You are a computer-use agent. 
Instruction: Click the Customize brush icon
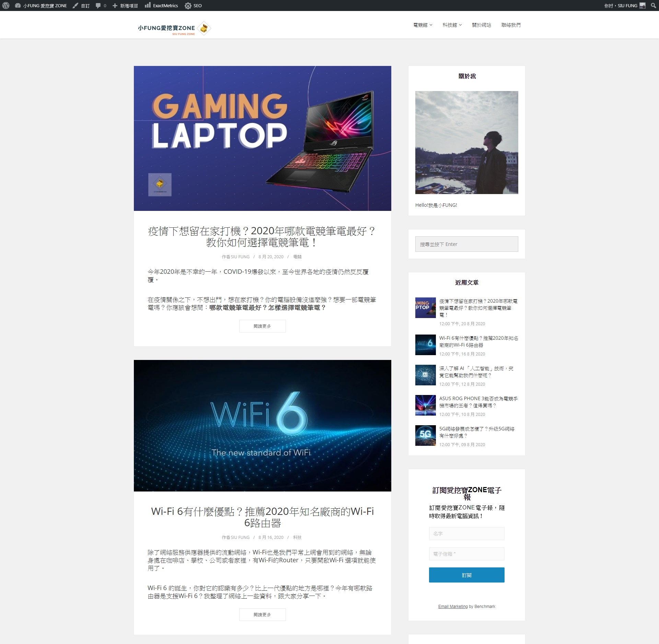[x=76, y=5]
